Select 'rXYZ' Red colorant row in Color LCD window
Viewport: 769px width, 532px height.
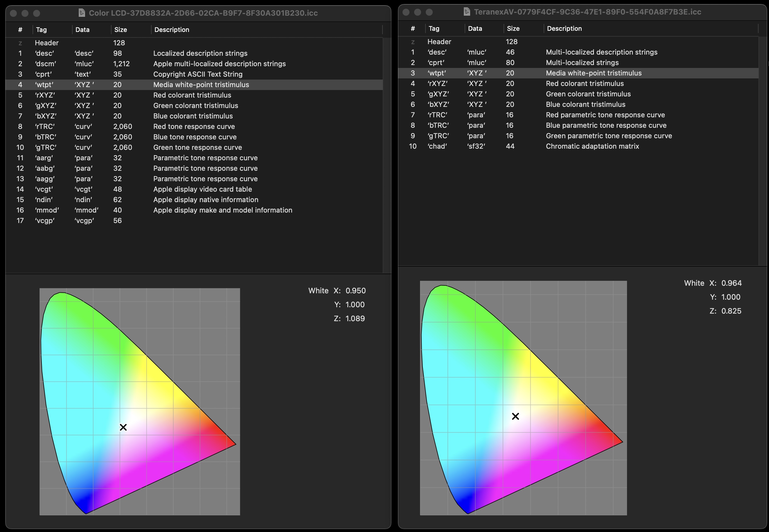[x=194, y=95]
